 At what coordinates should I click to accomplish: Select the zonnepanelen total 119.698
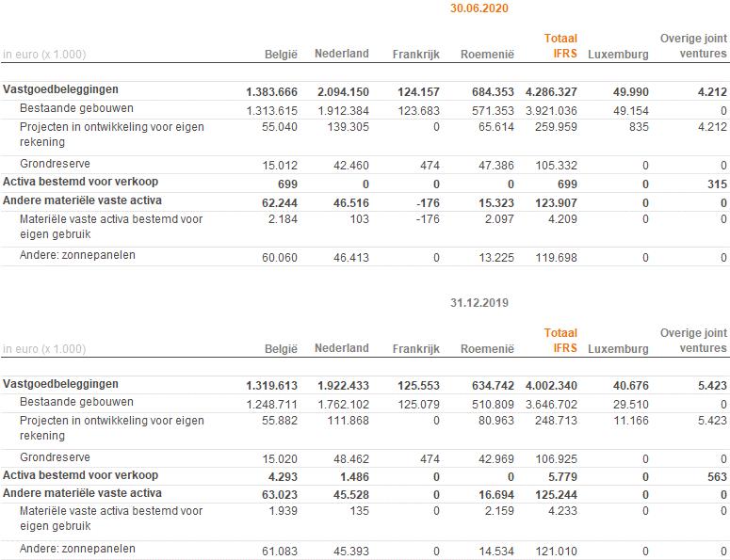pos(557,258)
